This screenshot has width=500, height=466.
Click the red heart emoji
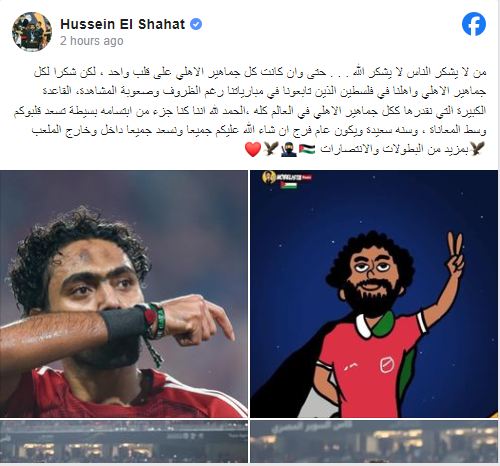(x=253, y=149)
